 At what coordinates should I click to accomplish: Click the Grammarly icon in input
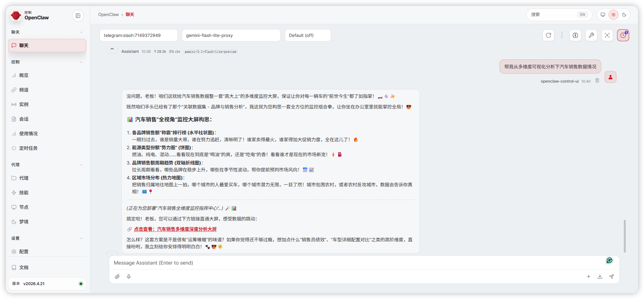[609, 260]
